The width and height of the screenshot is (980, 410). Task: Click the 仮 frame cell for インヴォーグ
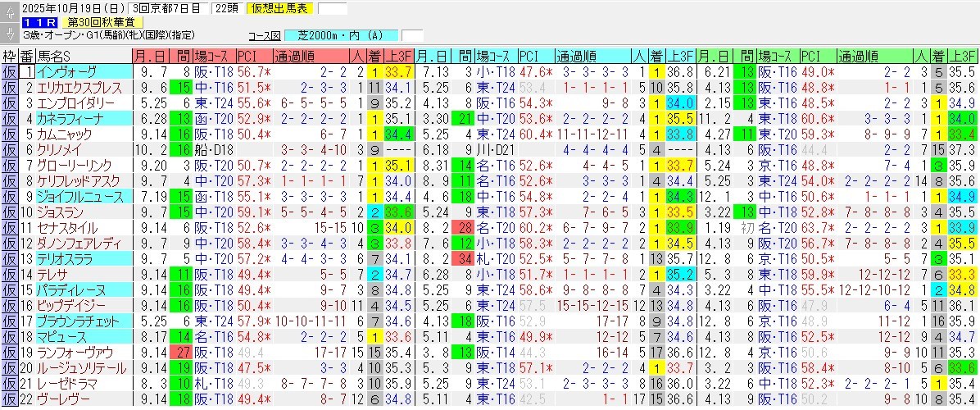pos(9,72)
